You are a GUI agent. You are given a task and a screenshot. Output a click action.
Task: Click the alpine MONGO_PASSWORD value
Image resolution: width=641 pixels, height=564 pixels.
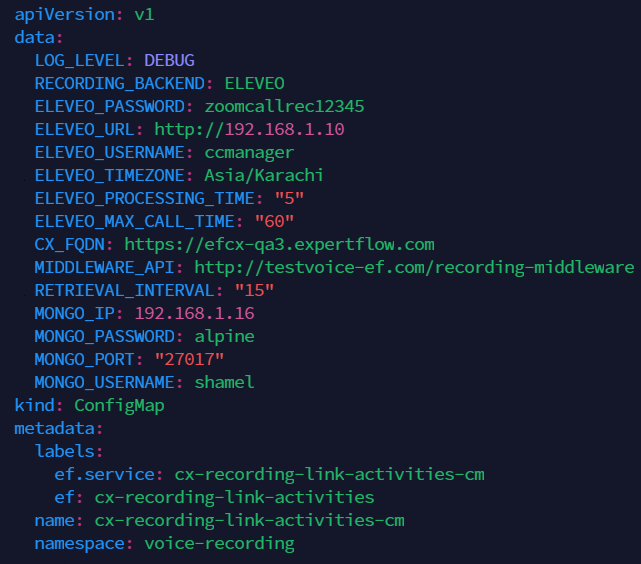(224, 337)
